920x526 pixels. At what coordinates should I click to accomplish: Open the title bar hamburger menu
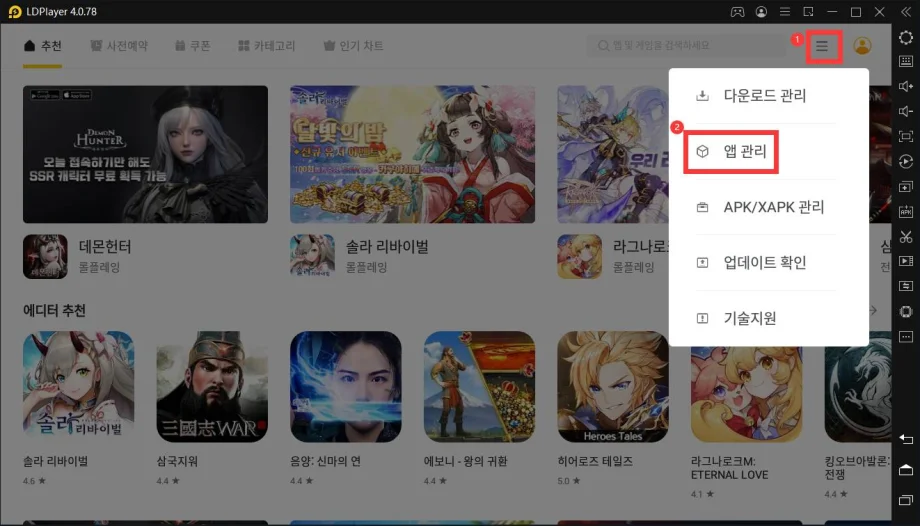tap(785, 12)
